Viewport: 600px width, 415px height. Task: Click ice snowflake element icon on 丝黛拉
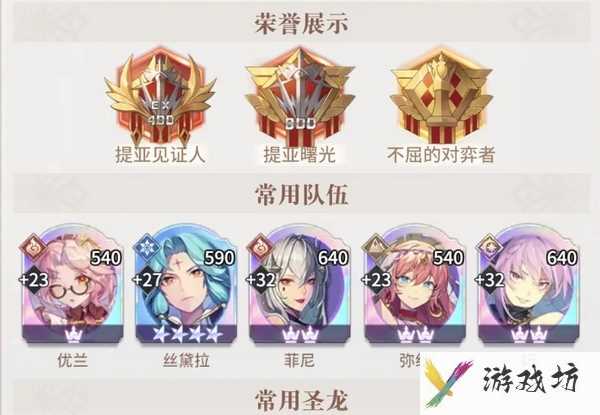tap(148, 246)
